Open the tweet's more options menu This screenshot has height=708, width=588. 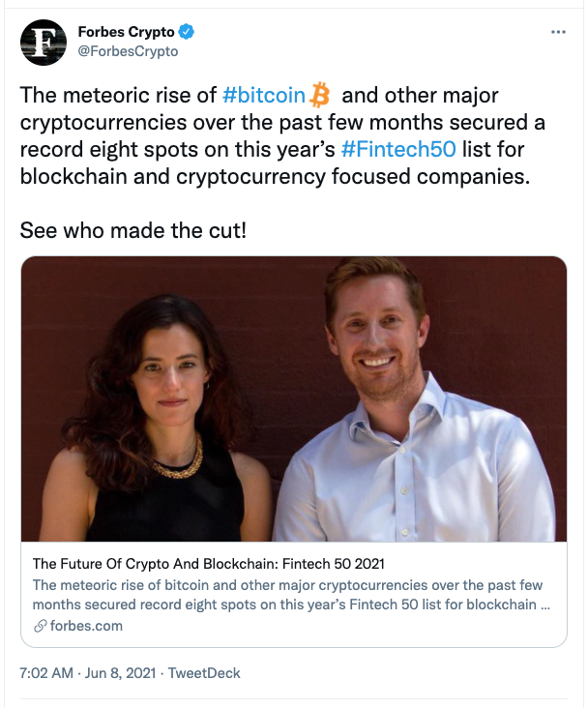558,32
